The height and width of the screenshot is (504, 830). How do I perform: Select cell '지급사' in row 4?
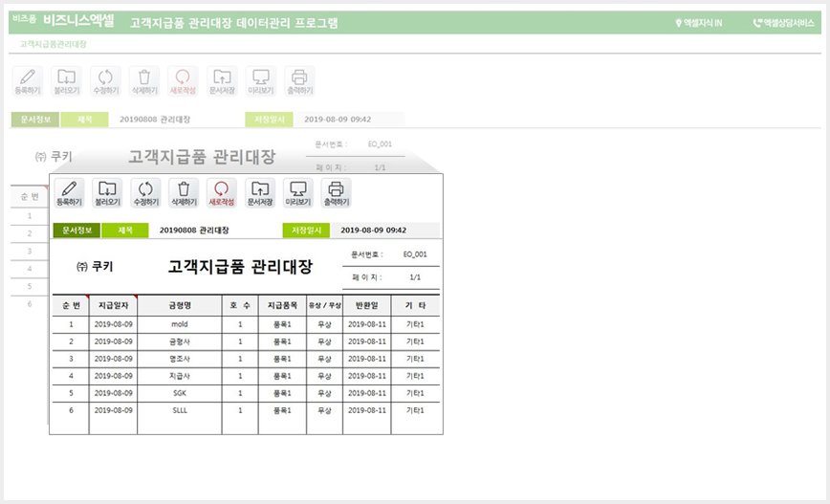[180, 376]
